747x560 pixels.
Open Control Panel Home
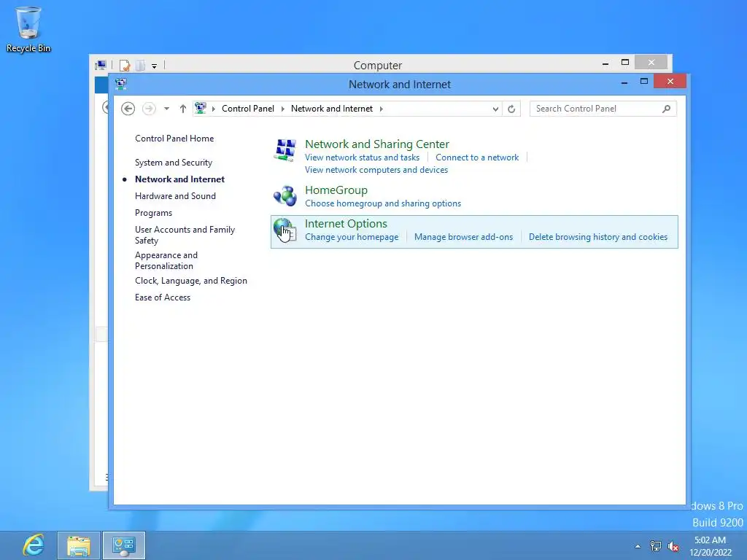coord(174,139)
